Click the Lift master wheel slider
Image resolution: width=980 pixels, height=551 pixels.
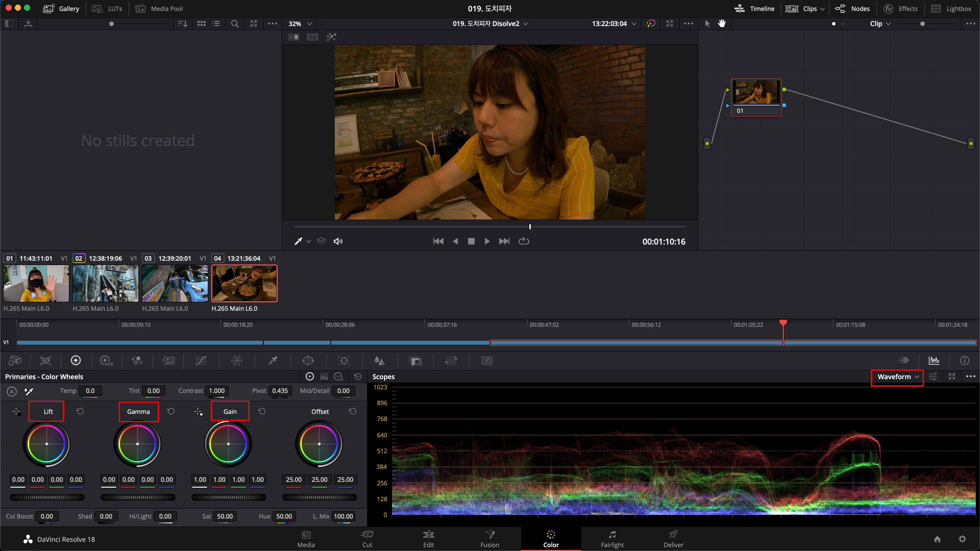coord(47,497)
